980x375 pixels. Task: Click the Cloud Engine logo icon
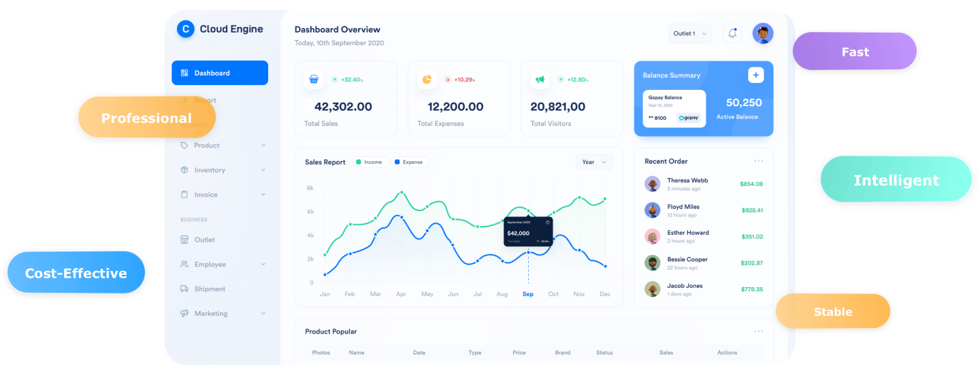pyautogui.click(x=185, y=29)
